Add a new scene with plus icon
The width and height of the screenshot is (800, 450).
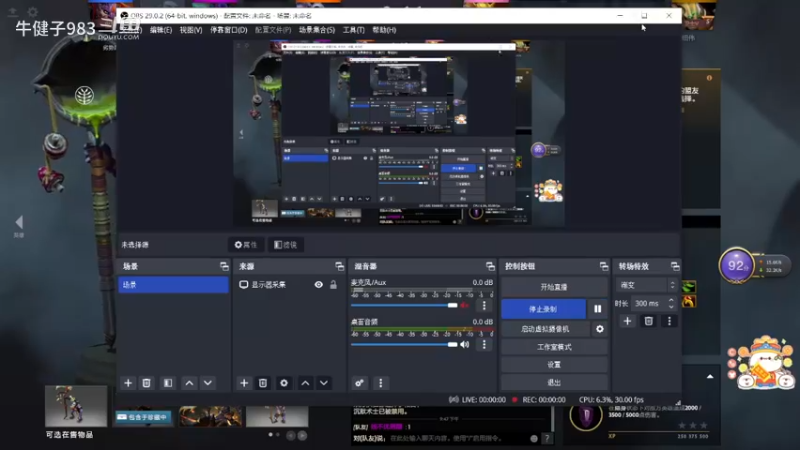coord(128,383)
